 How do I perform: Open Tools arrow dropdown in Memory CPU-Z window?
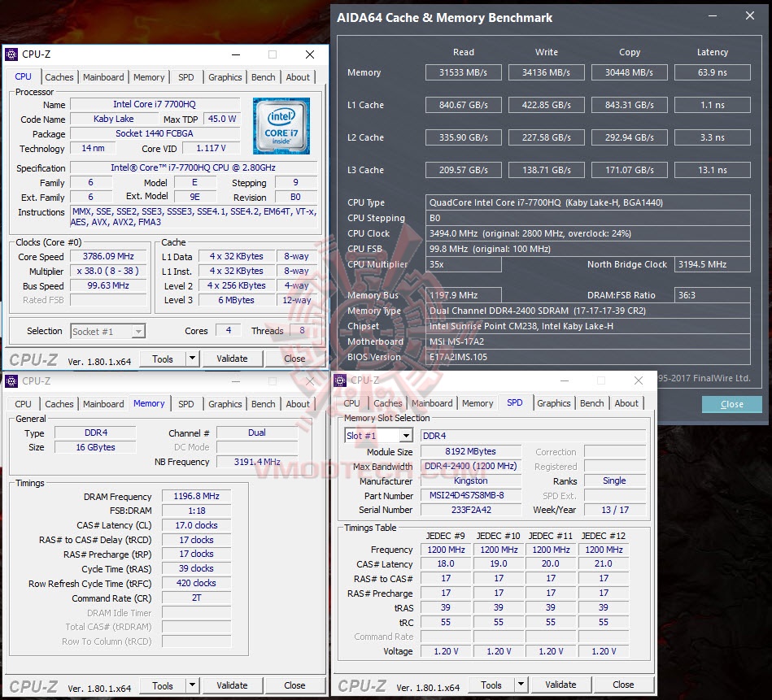click(x=193, y=685)
